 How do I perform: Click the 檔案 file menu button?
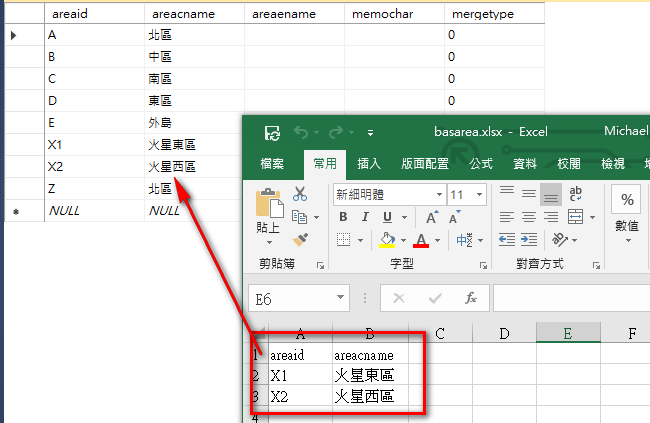[x=272, y=164]
